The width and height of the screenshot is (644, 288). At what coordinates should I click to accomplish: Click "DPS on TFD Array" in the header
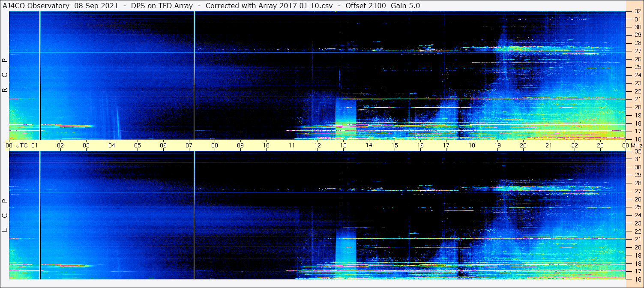click(x=161, y=6)
